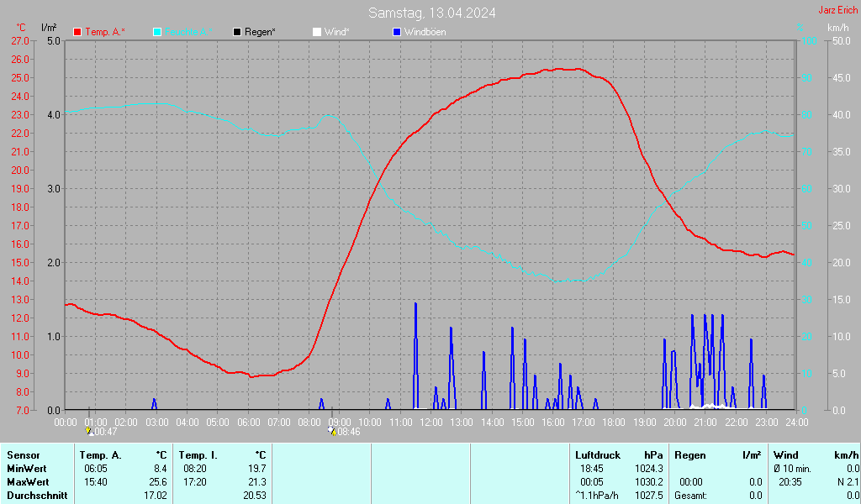
Task: Click the blue Windböen legend square
Action: 397,32
